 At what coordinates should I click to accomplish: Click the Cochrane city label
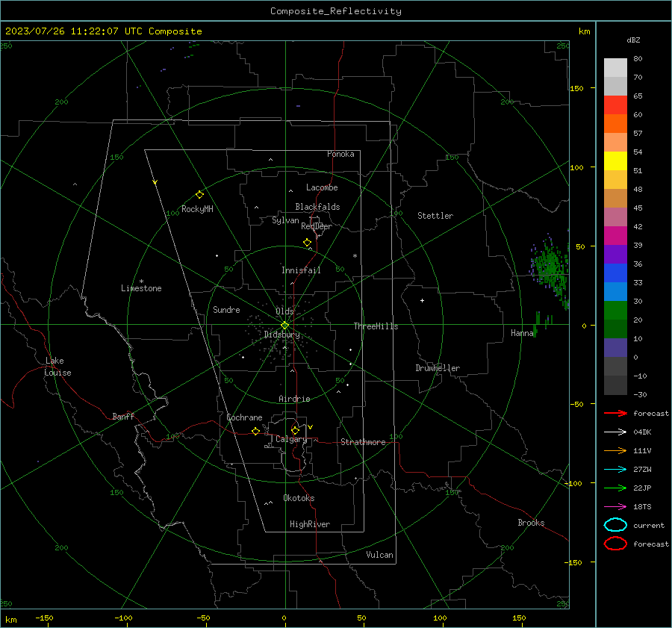pyautogui.click(x=244, y=417)
